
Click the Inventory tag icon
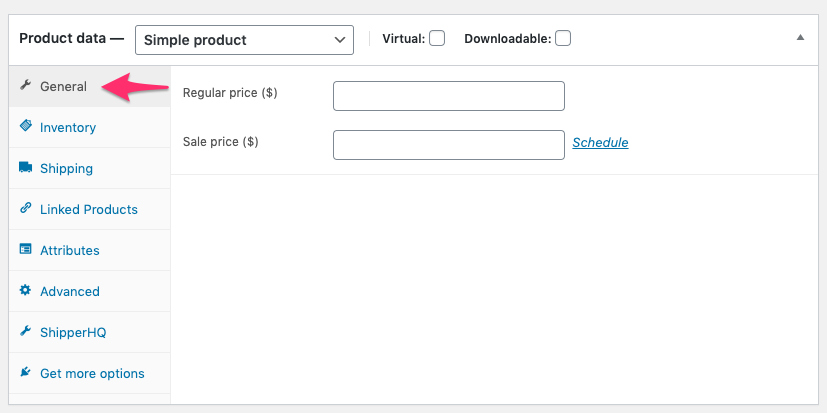(26, 127)
